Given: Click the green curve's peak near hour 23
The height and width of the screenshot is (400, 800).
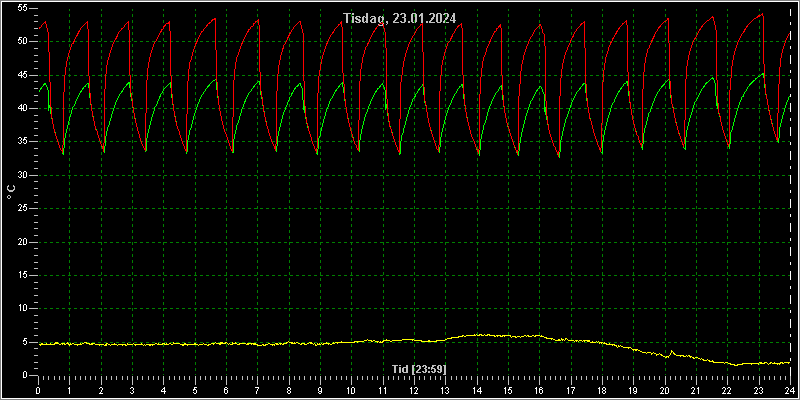Looking at the screenshot, I should [762, 74].
